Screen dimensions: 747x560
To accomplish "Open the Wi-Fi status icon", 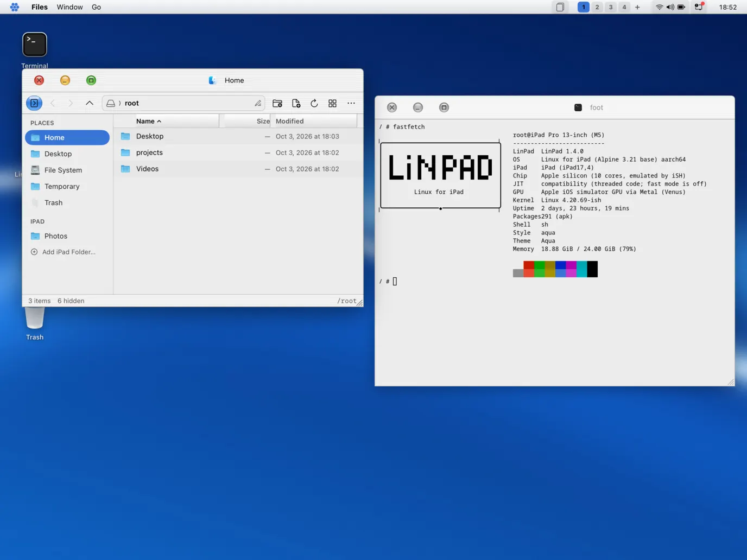I will 659,7.
